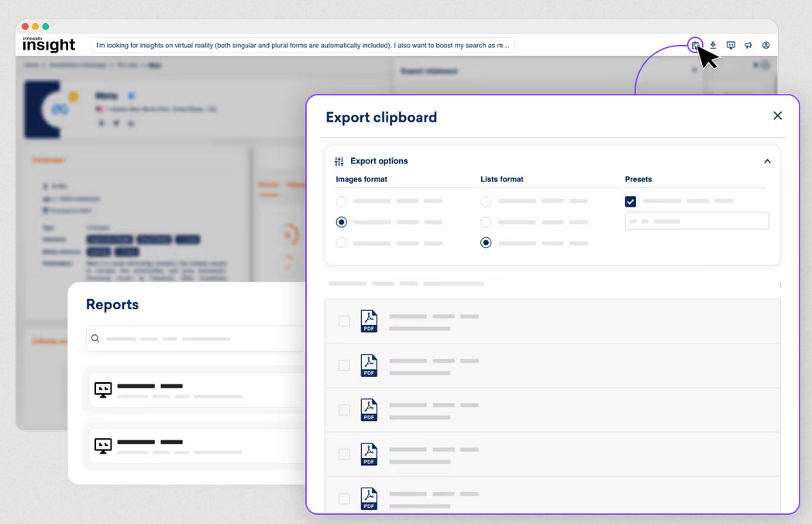
Task: Select the third PDF row in export list
Action: click(552, 410)
